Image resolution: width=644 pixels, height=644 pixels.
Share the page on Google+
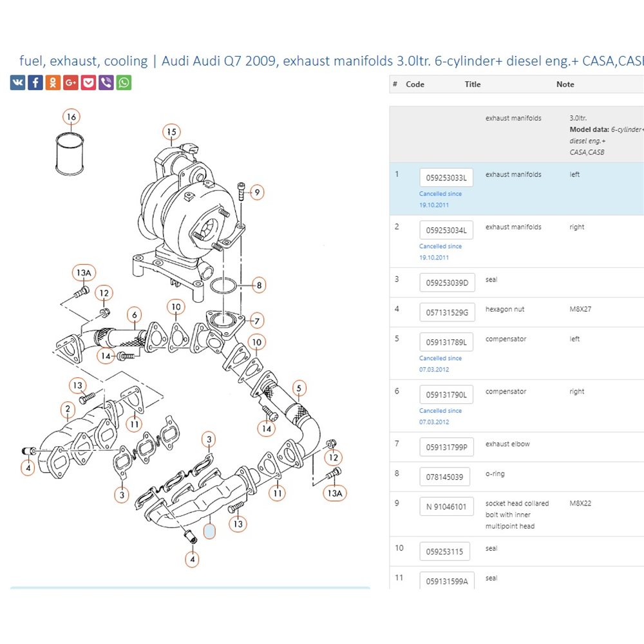click(x=71, y=82)
